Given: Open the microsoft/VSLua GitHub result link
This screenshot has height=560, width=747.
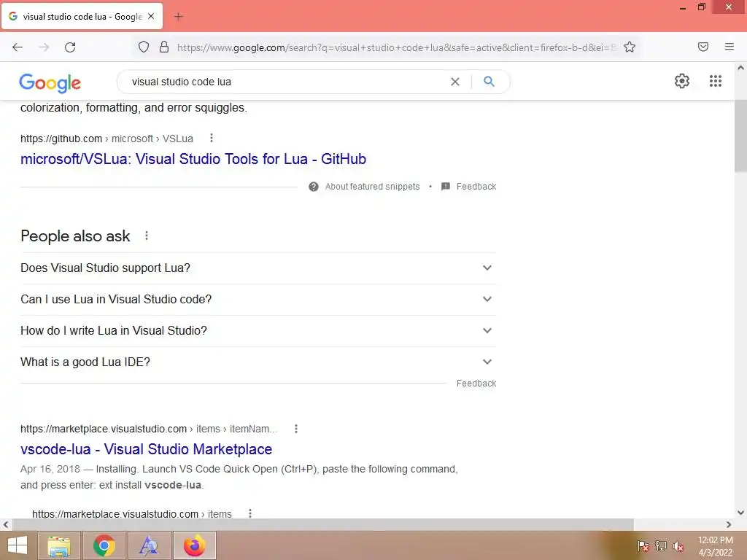Looking at the screenshot, I should point(193,159).
